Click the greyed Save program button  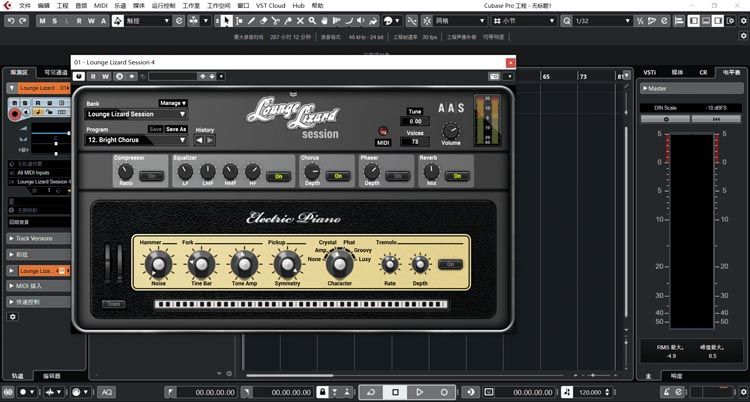[155, 129]
